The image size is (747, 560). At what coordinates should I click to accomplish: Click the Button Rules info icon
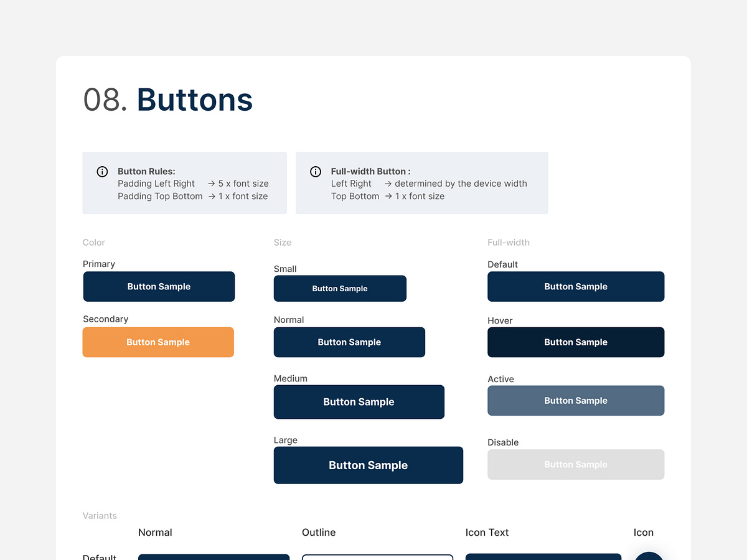point(102,172)
